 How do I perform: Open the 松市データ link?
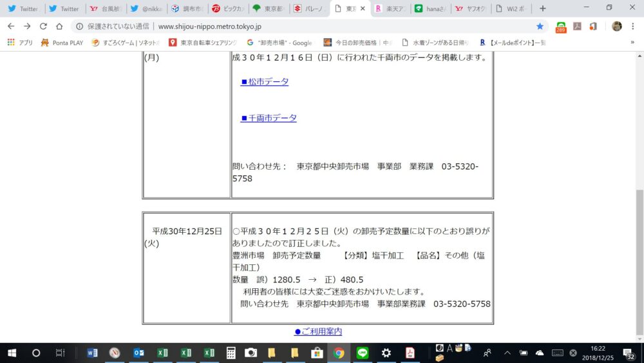click(x=265, y=82)
